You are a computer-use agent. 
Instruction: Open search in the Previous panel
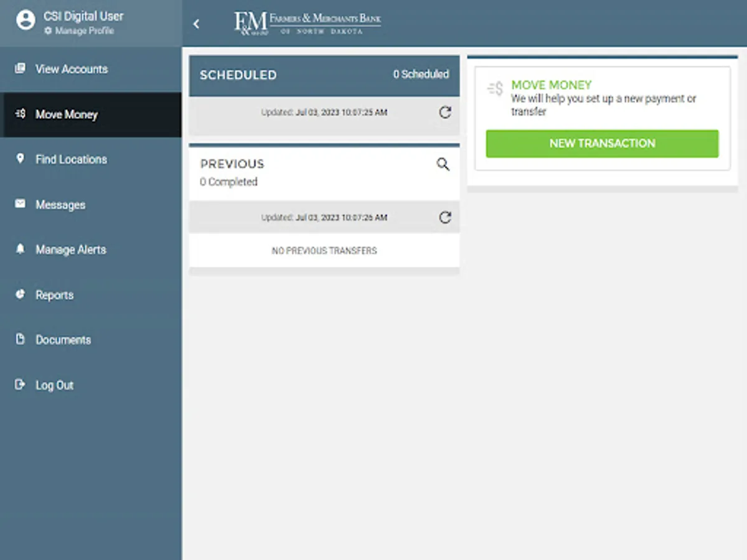tap(443, 164)
